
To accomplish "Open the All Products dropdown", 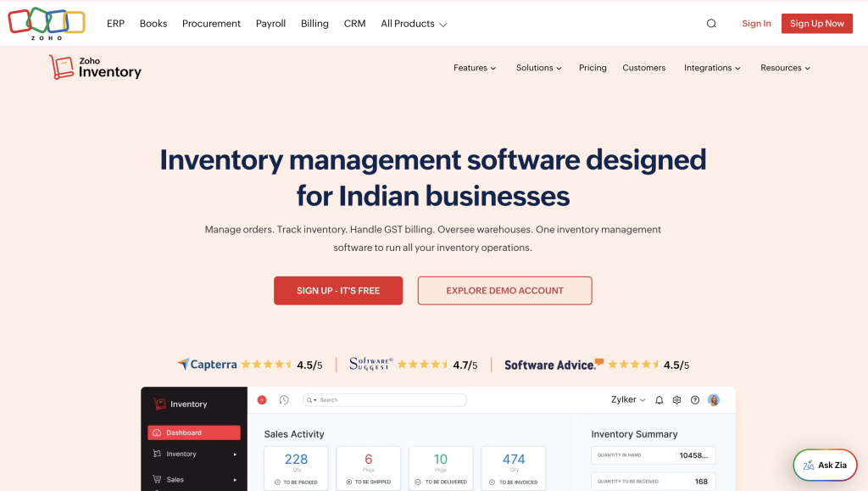I will tap(414, 23).
